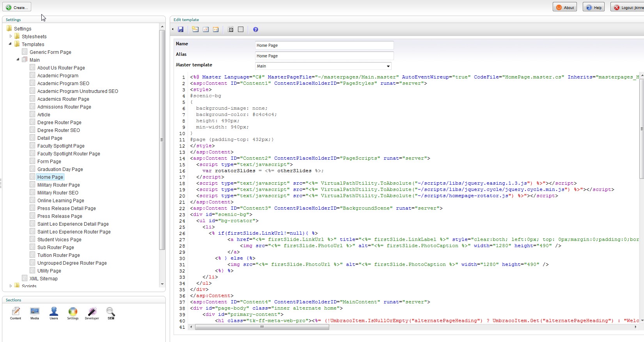
Task: Select the Settings root folder
Action: pyautogui.click(x=23, y=28)
